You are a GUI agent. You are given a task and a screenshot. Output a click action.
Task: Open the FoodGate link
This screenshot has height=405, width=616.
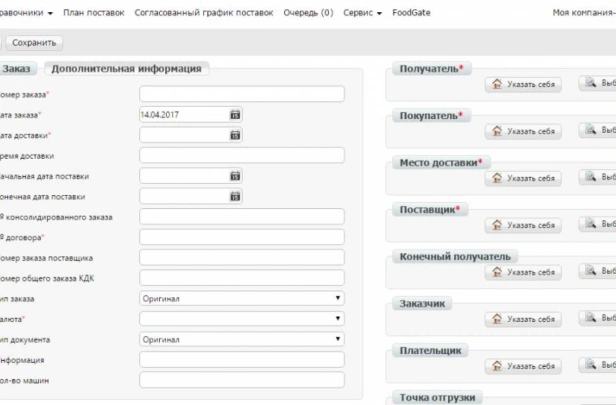(411, 13)
